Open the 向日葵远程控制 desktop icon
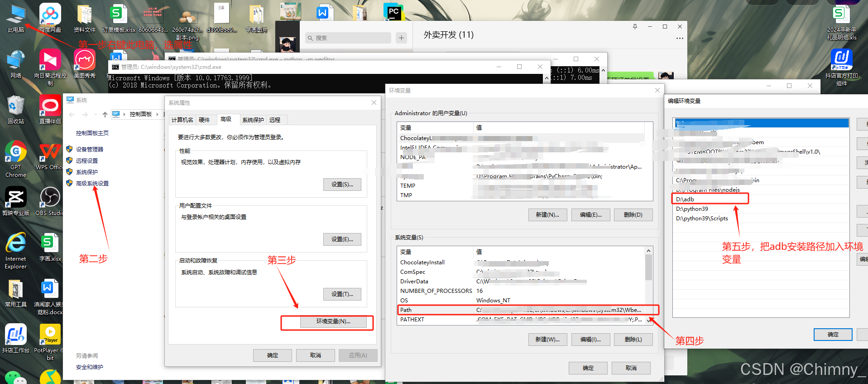The height and width of the screenshot is (384, 868). [x=50, y=67]
